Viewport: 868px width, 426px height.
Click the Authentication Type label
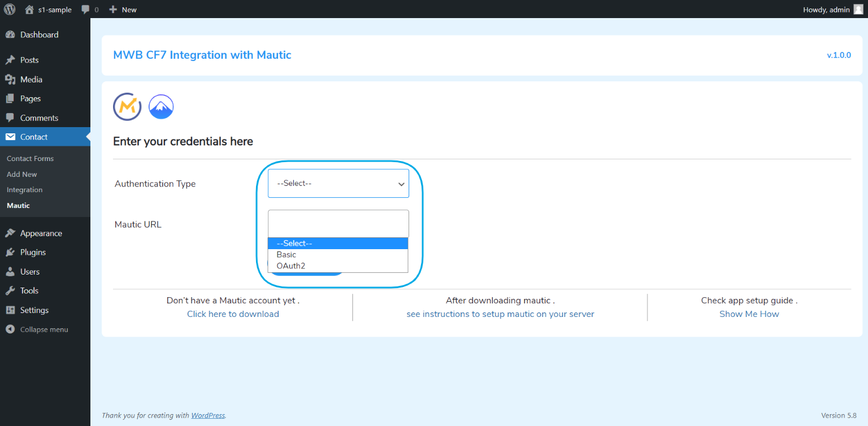155,184
